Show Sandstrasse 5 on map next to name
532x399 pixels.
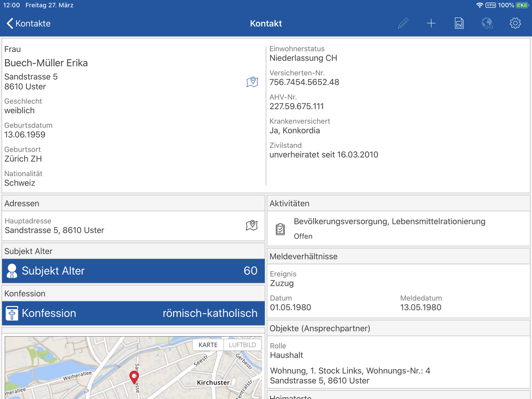pyautogui.click(x=252, y=82)
